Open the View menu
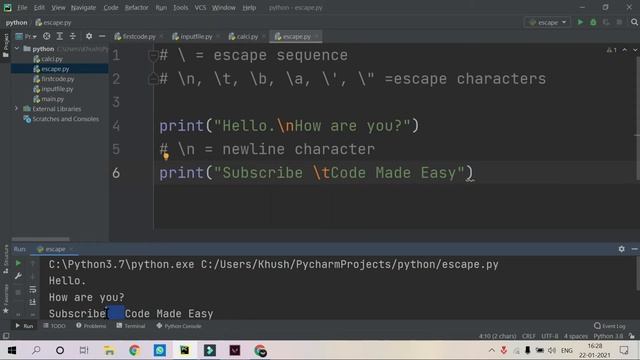 coord(58,7)
